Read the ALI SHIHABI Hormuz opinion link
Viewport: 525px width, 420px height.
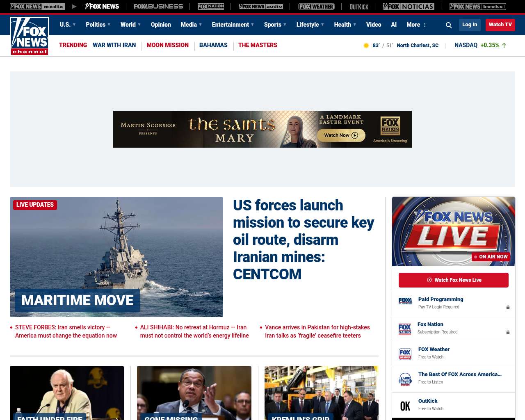coord(194,331)
